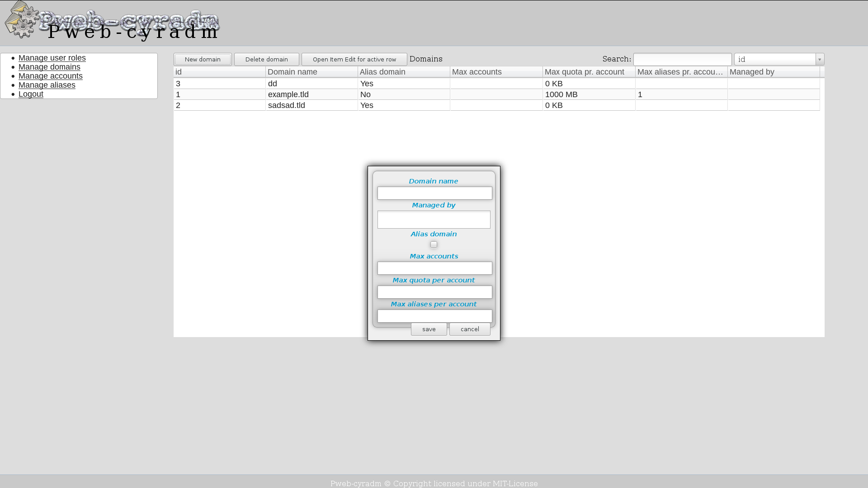
Task: Open Manage domains
Action: click(x=49, y=67)
